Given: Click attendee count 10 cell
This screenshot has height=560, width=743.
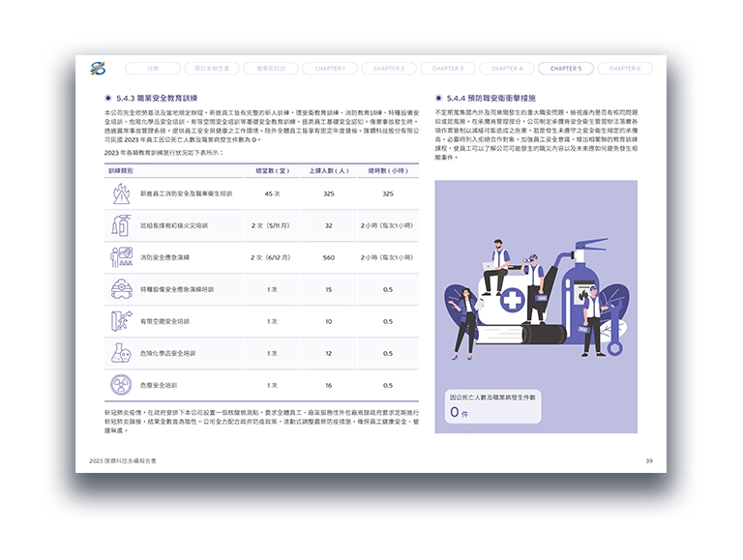Looking at the screenshot, I should pos(329,321).
